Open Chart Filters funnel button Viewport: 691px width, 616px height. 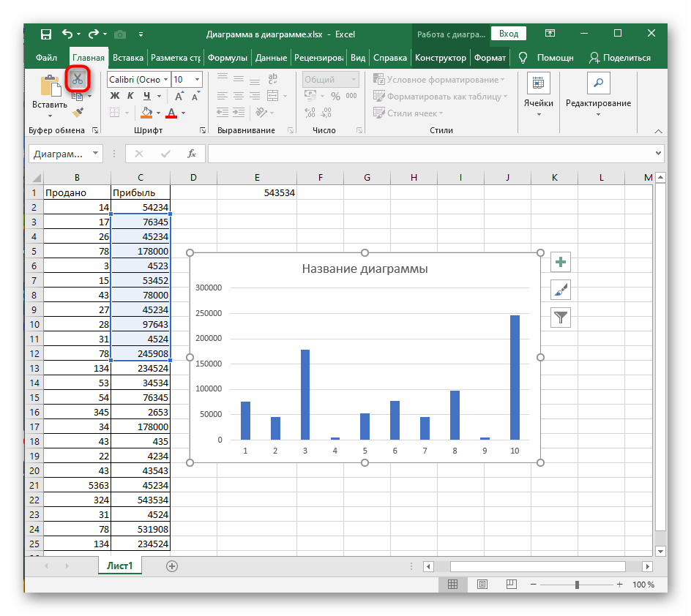tap(561, 318)
